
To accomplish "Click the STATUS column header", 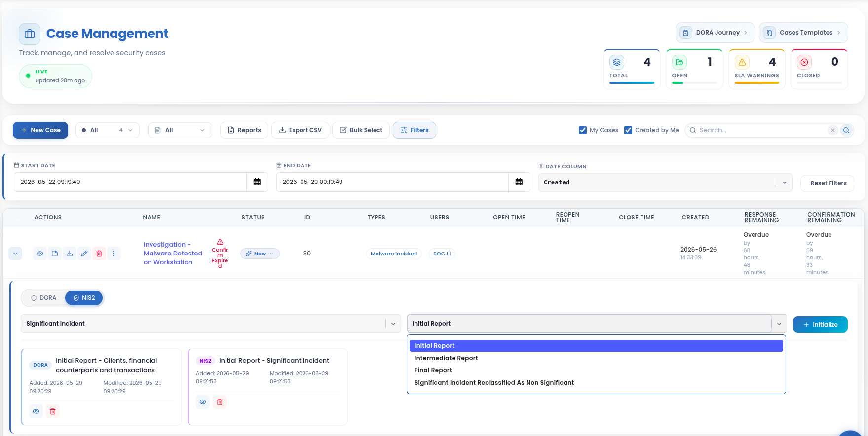I will click(x=253, y=218).
